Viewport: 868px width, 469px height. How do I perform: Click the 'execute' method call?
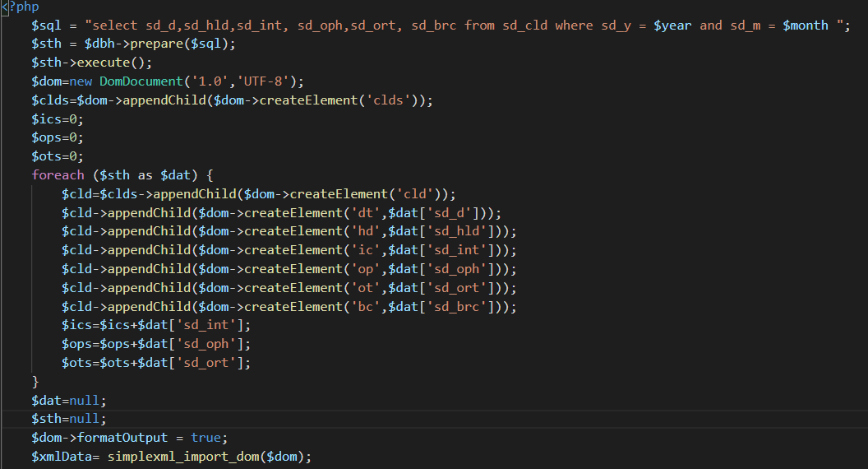click(x=104, y=63)
